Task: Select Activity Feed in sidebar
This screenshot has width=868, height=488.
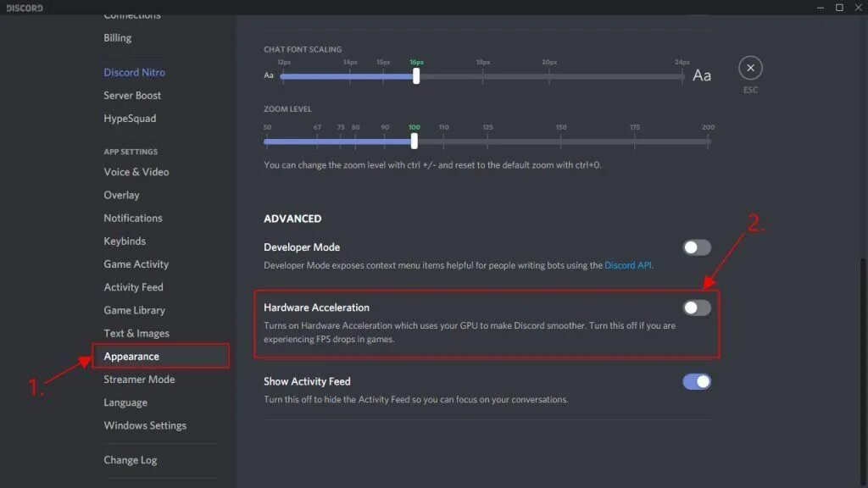Action: coord(133,287)
